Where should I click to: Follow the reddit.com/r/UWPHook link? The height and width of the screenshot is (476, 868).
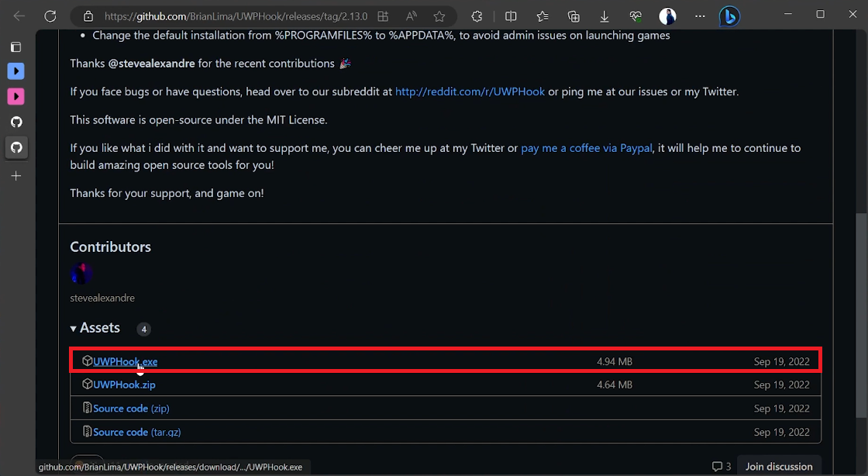tap(470, 92)
